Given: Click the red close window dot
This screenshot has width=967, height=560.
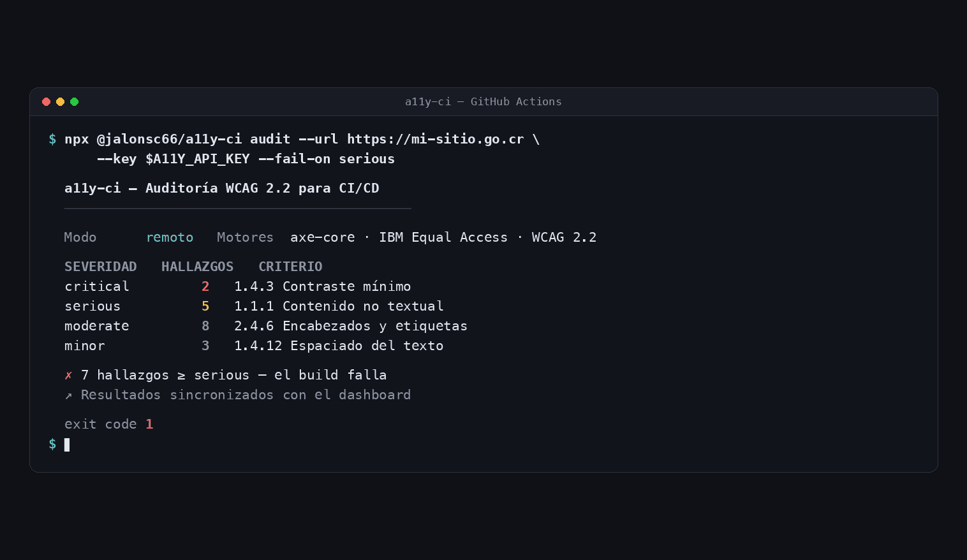Looking at the screenshot, I should click(x=46, y=102).
